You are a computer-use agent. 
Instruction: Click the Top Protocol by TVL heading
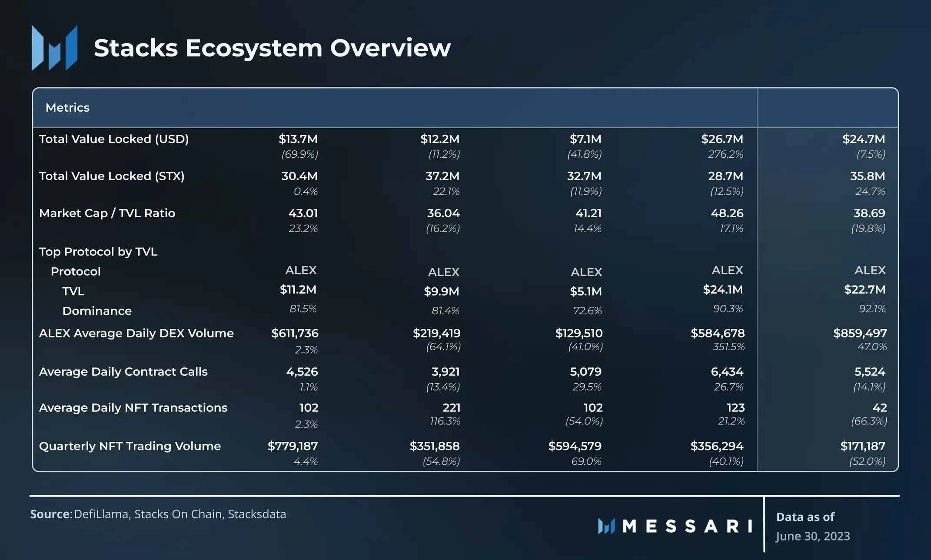98,252
